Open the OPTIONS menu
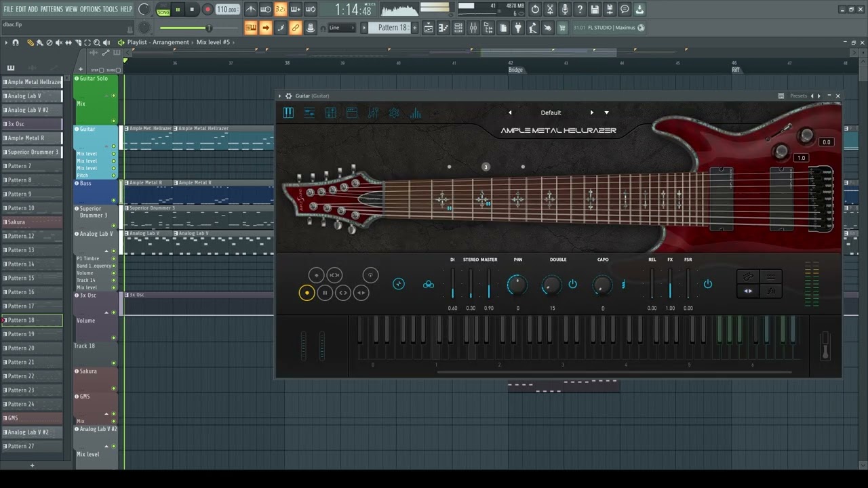868x488 pixels. tap(90, 9)
